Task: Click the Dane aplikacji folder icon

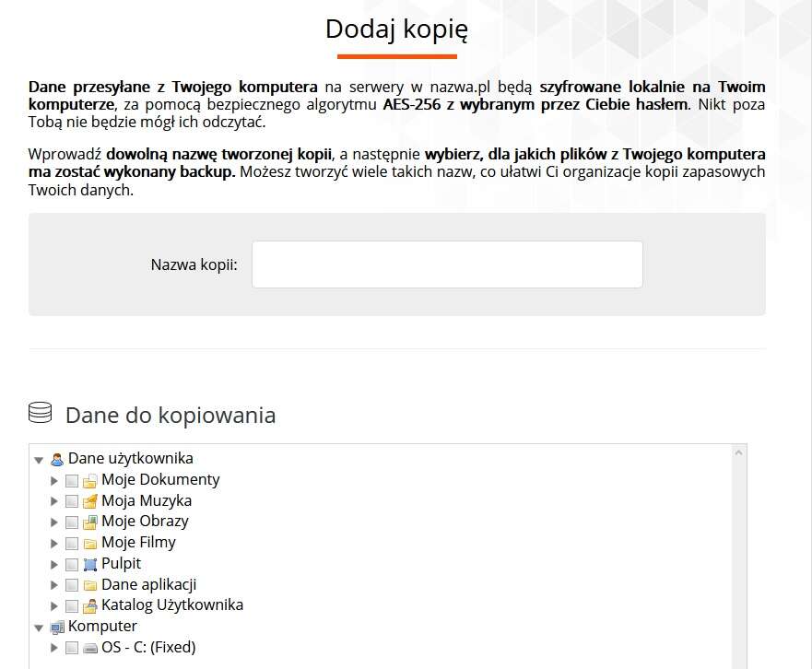Action: [89, 584]
